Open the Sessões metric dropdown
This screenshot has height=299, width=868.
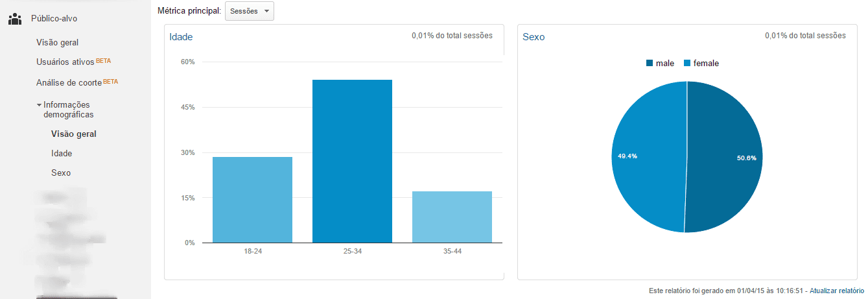[249, 11]
